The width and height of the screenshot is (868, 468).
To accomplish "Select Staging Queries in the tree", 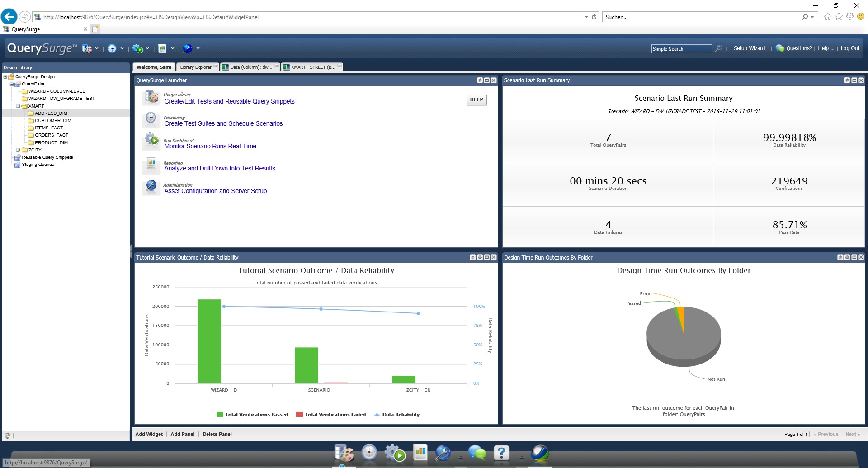I will coord(38,165).
